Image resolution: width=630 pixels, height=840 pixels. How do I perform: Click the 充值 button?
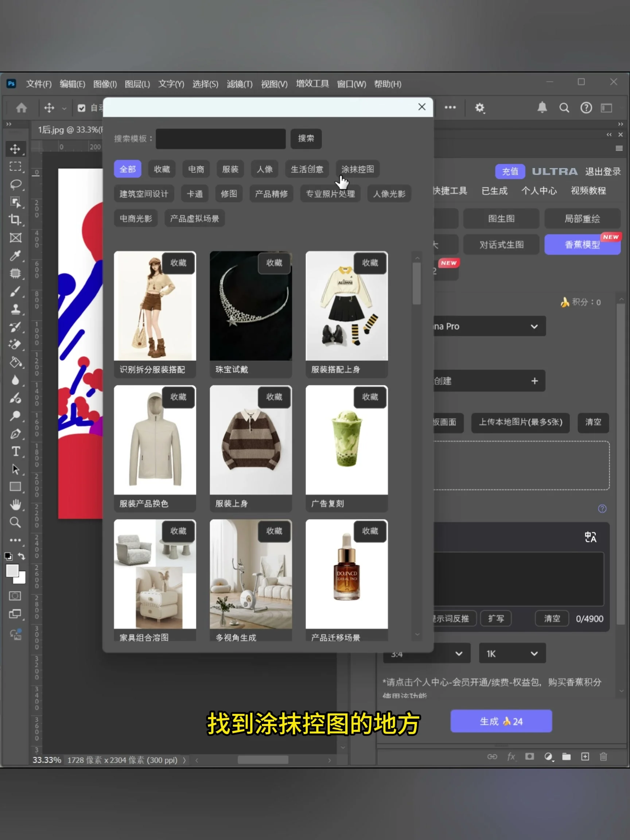point(510,171)
